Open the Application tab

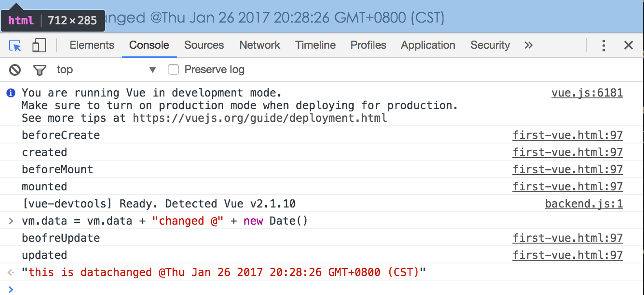(428, 46)
